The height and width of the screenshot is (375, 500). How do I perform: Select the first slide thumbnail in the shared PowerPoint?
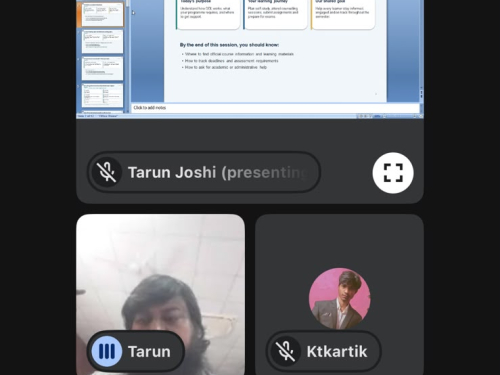pyautogui.click(x=102, y=14)
